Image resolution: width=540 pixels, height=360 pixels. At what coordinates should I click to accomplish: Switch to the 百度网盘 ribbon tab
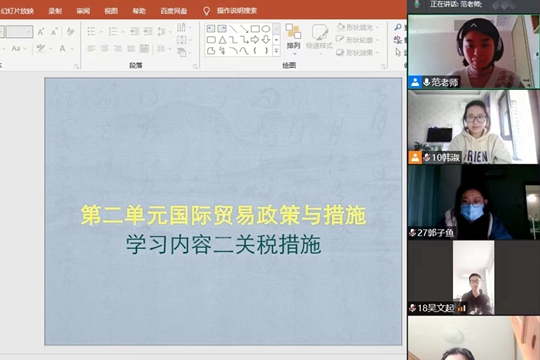(x=174, y=11)
